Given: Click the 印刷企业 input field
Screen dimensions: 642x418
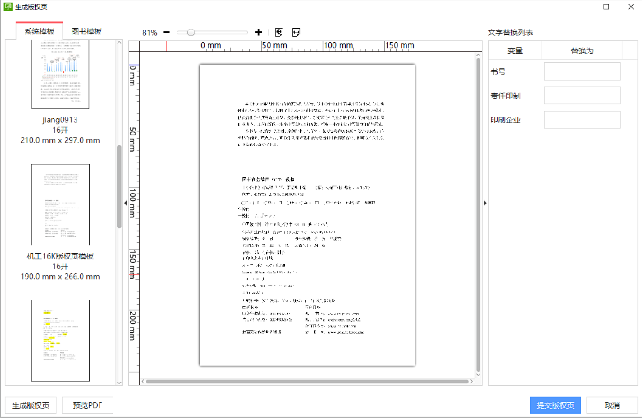Looking at the screenshot, I should pos(568,121).
